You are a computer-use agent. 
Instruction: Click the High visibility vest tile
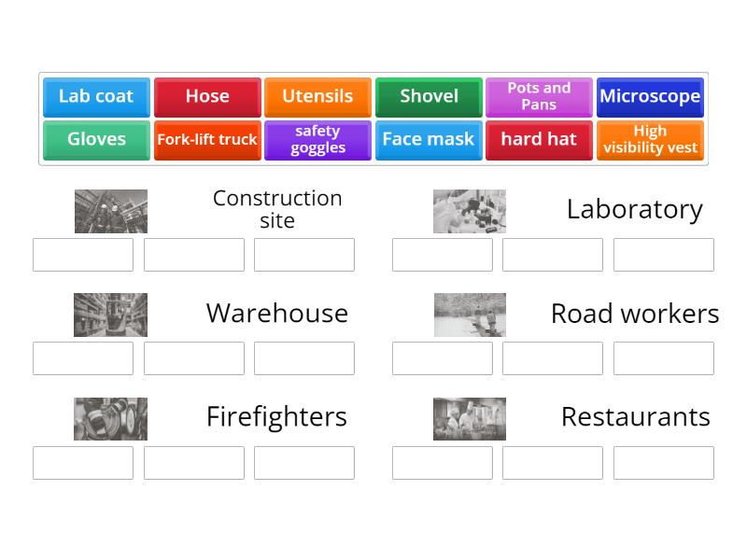pyautogui.click(x=650, y=139)
